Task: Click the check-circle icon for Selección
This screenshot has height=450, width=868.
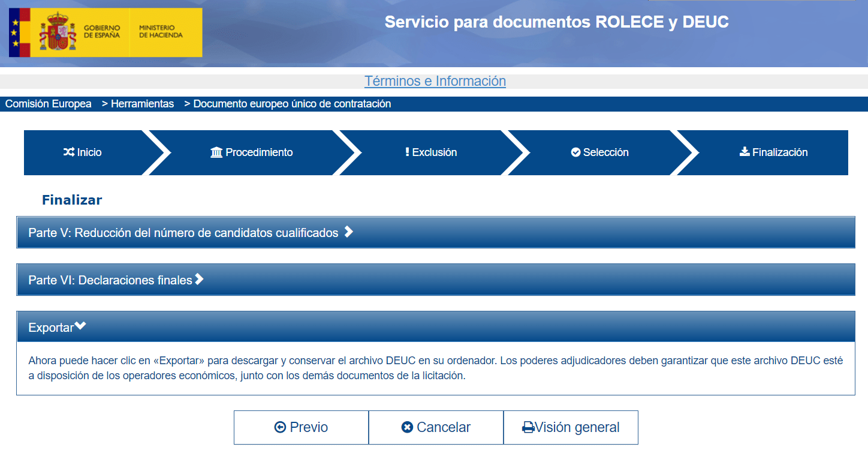Action: coord(575,152)
